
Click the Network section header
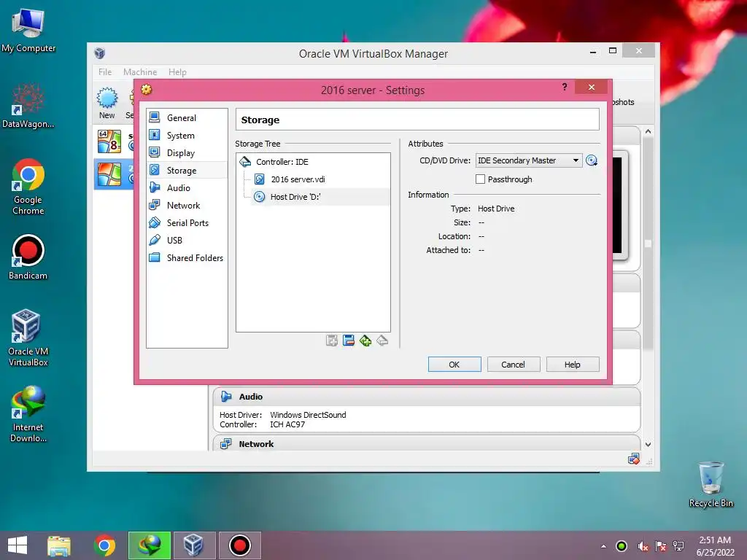[426, 444]
